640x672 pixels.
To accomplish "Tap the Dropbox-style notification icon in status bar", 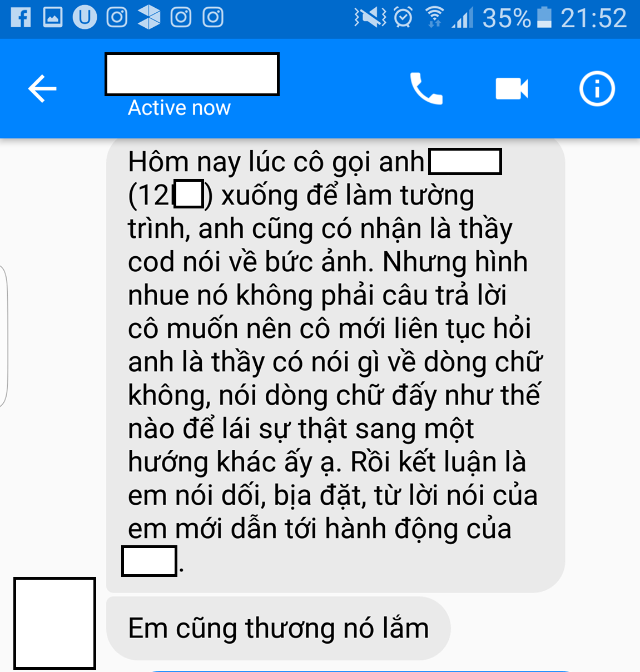I will pyautogui.click(x=149, y=18).
